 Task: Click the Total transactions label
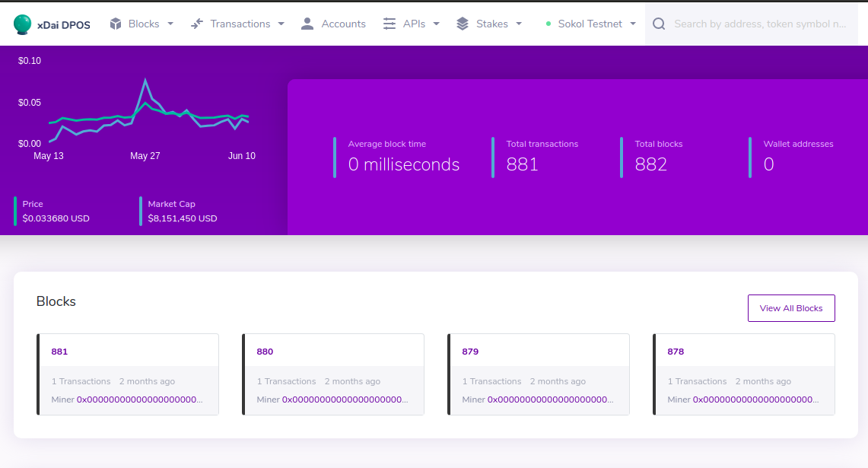coord(542,144)
